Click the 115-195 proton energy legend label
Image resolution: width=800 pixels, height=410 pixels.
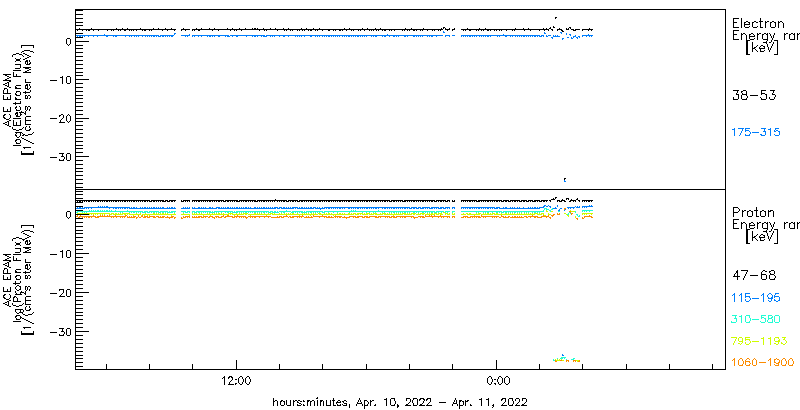pyautogui.click(x=756, y=298)
